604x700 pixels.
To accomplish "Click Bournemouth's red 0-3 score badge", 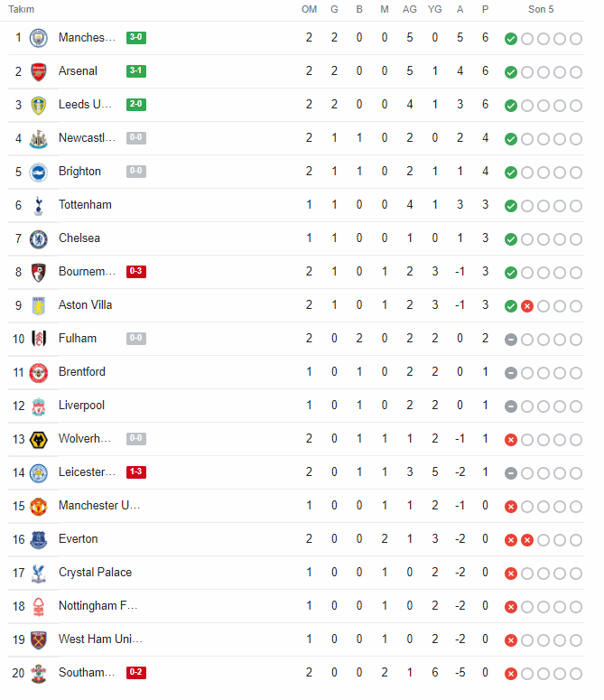I will pyautogui.click(x=136, y=271).
